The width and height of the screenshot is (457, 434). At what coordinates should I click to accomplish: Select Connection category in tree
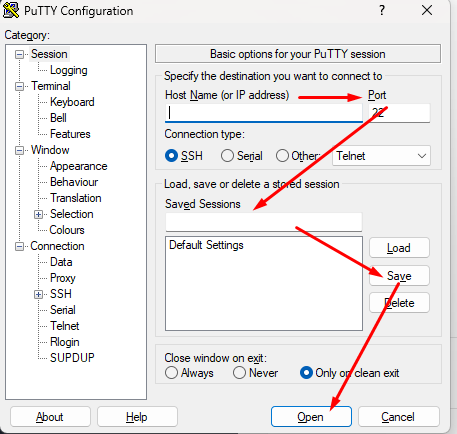click(x=57, y=246)
